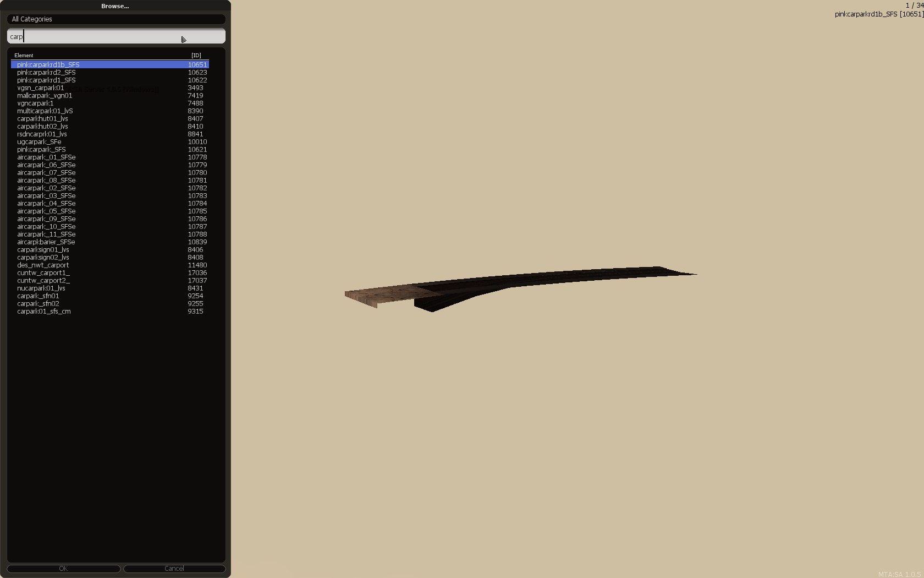Select the carpark_sfn01 row
This screenshot has height=578, width=924.
tap(110, 296)
